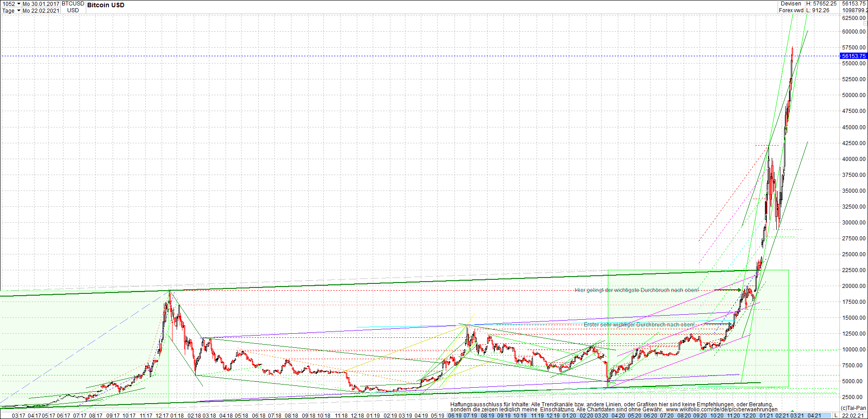
Task: Click the (c)Tai-Pan label
Action: [853, 408]
